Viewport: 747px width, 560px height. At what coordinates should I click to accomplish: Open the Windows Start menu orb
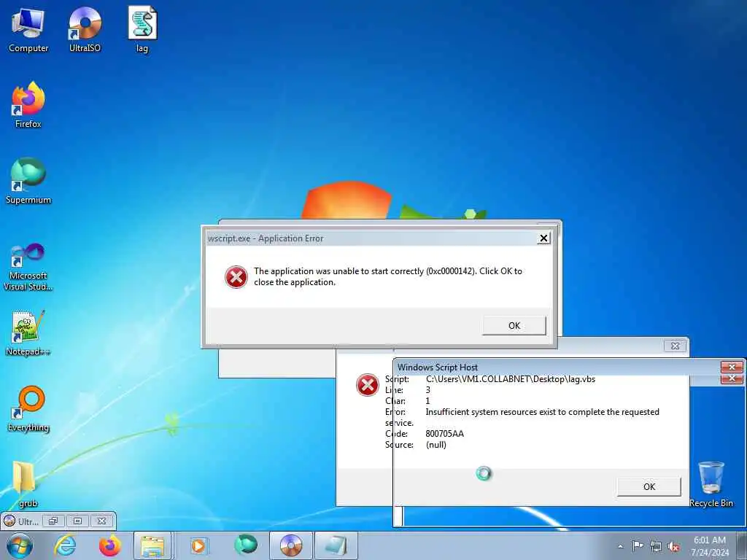19,545
